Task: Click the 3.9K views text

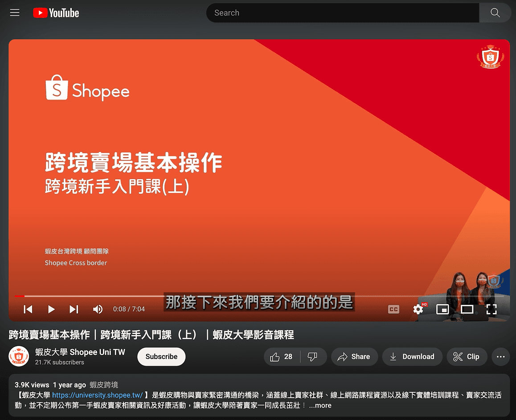Action: pyautogui.click(x=32, y=385)
